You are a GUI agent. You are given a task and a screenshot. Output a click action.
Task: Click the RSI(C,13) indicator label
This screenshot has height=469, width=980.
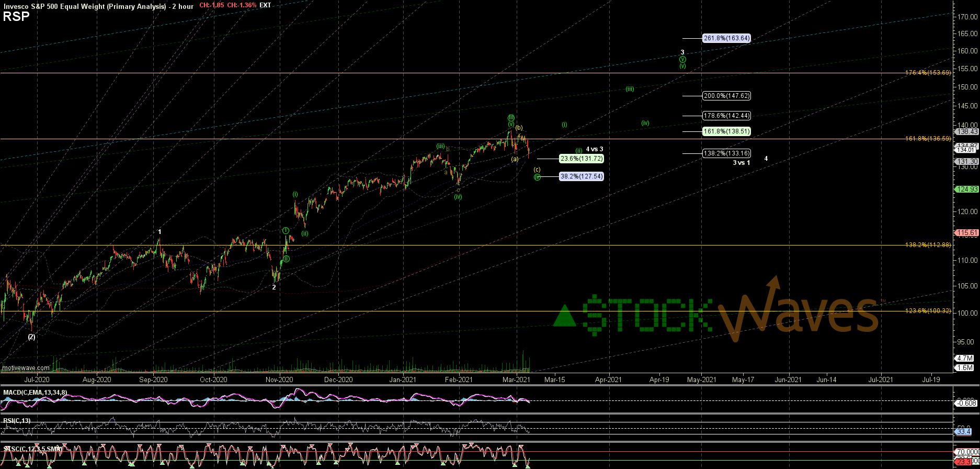point(16,420)
